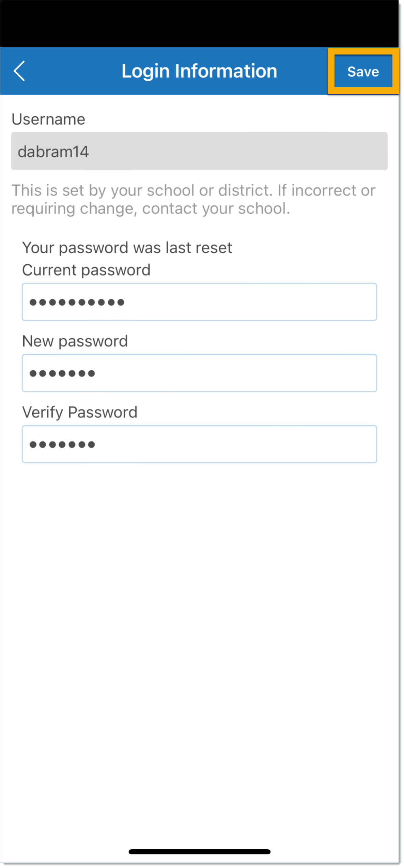404x868 pixels.
Task: Tap 'Your password was last reset' text
Action: tap(127, 248)
